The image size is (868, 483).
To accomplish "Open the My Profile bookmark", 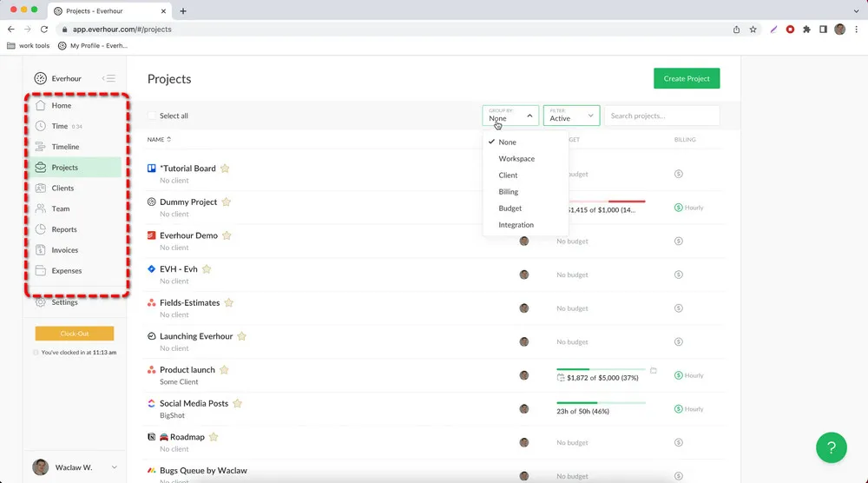I will (x=93, y=46).
